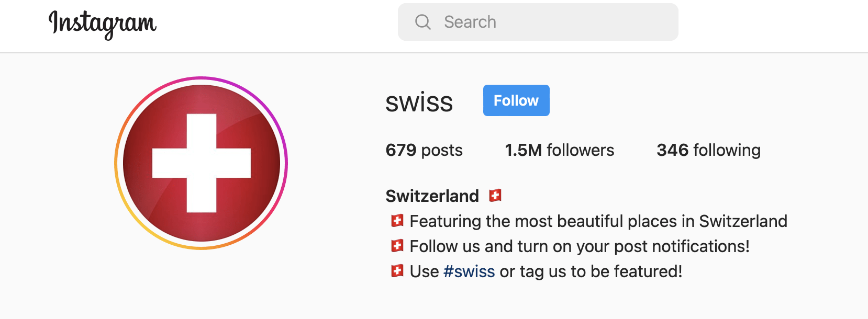Open the 346 following list
Viewport: 868px width, 319px height.
coord(708,151)
